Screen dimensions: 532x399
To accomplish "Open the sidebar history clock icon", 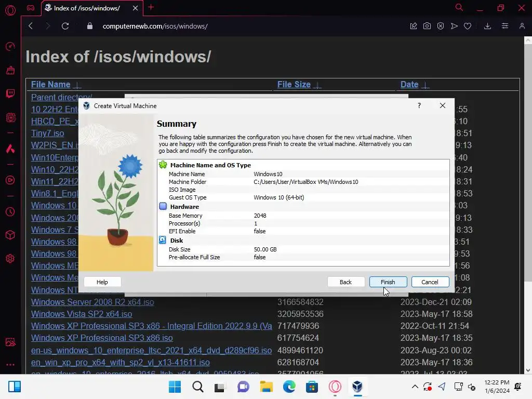I will pos(10,212).
